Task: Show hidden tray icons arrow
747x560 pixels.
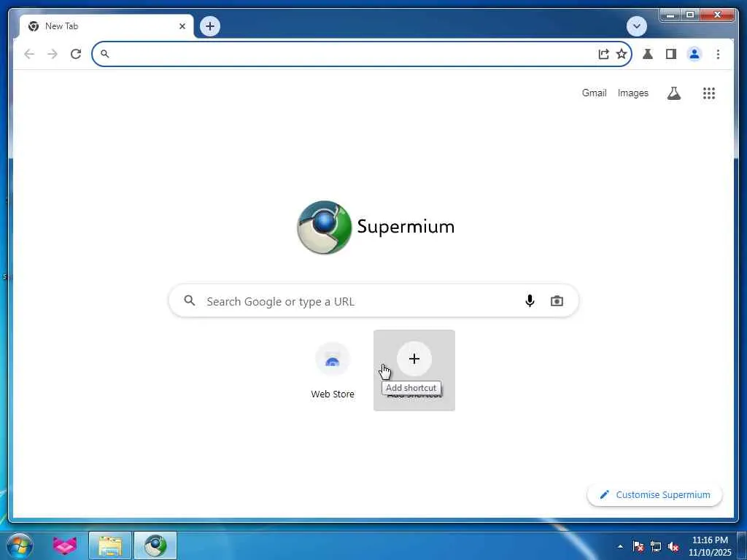Action: 620,546
